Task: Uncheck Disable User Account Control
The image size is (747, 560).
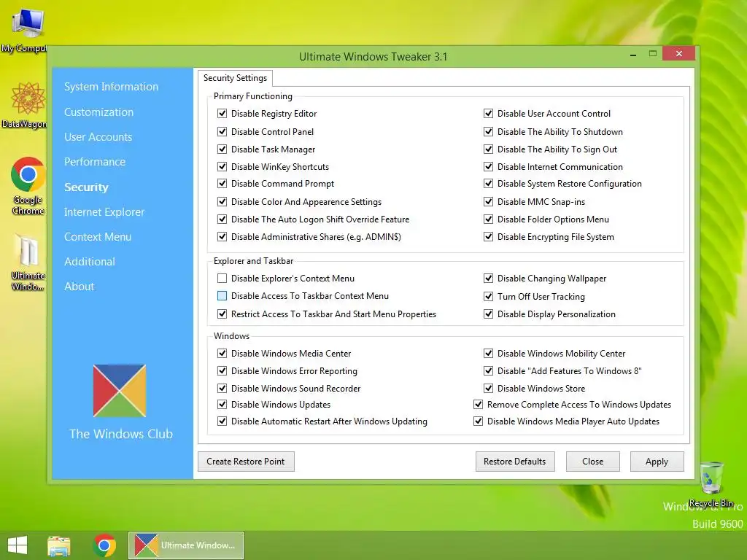Action: [x=488, y=113]
